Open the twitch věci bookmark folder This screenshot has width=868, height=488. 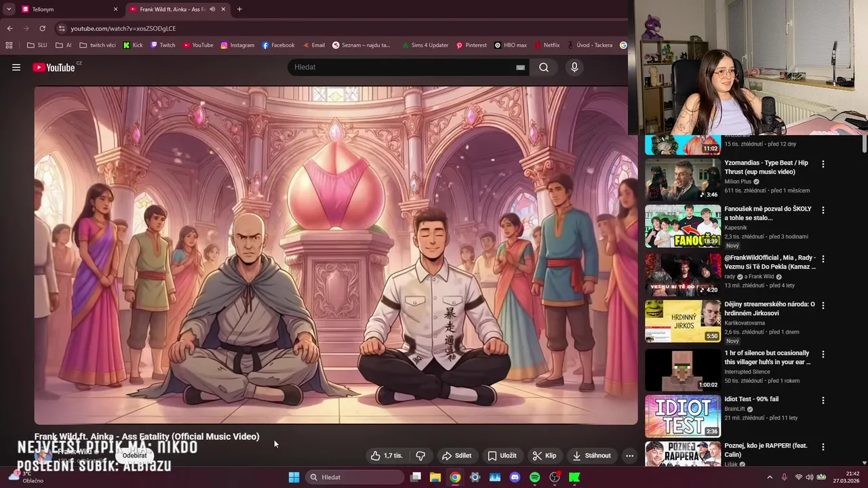(x=98, y=45)
